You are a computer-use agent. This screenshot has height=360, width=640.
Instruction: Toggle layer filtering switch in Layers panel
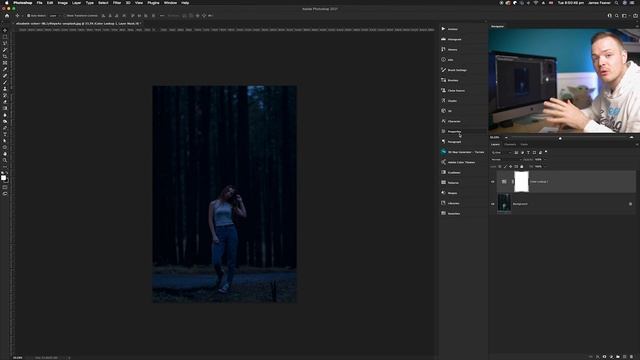[546, 152]
